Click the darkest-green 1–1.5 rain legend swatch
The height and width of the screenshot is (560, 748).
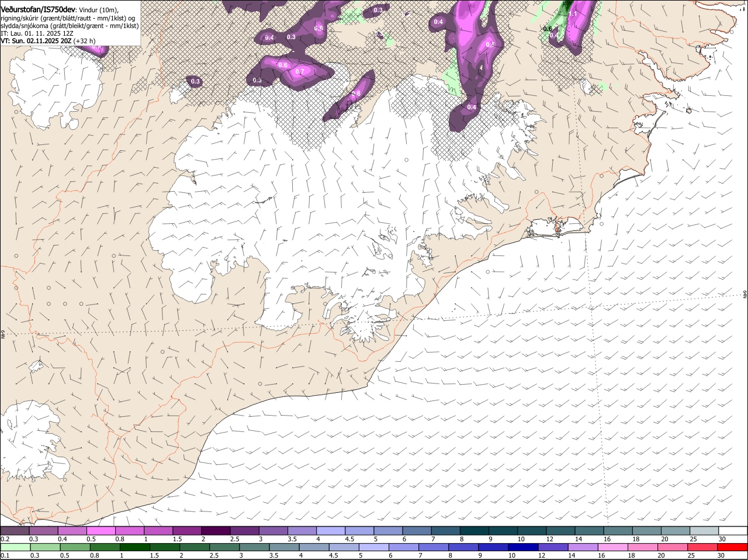[x=135, y=547]
